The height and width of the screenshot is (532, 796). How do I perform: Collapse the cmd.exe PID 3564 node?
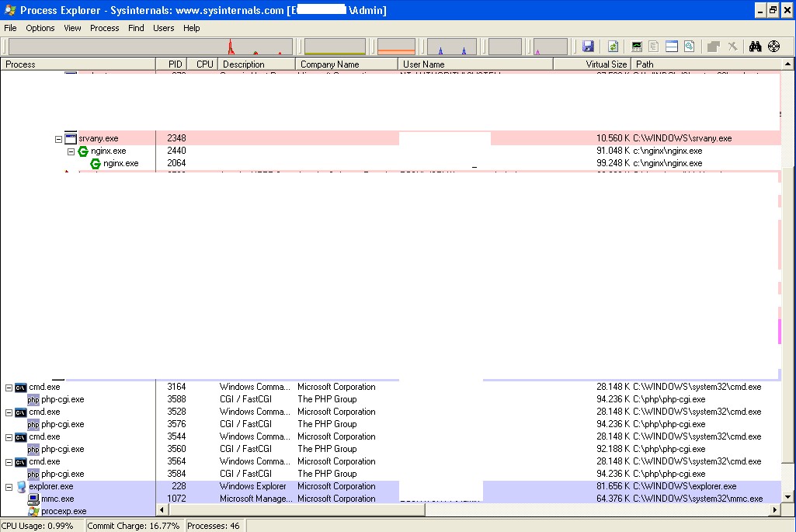(x=9, y=462)
